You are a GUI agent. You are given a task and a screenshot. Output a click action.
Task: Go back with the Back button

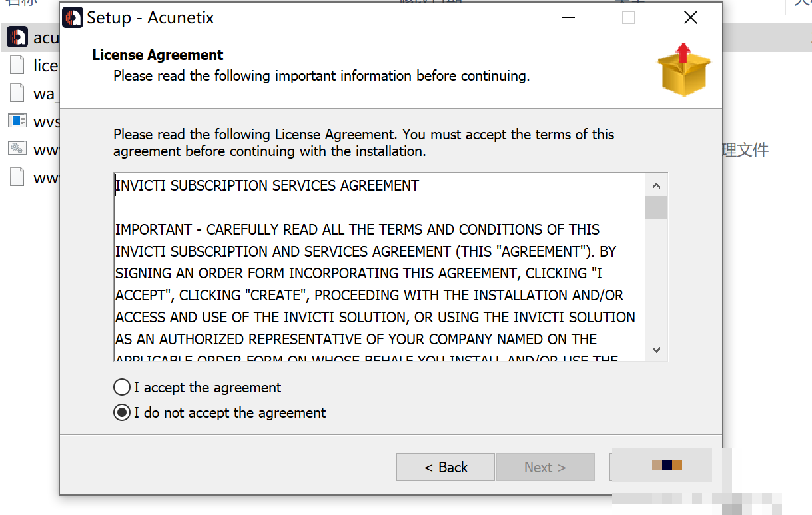[x=446, y=467]
